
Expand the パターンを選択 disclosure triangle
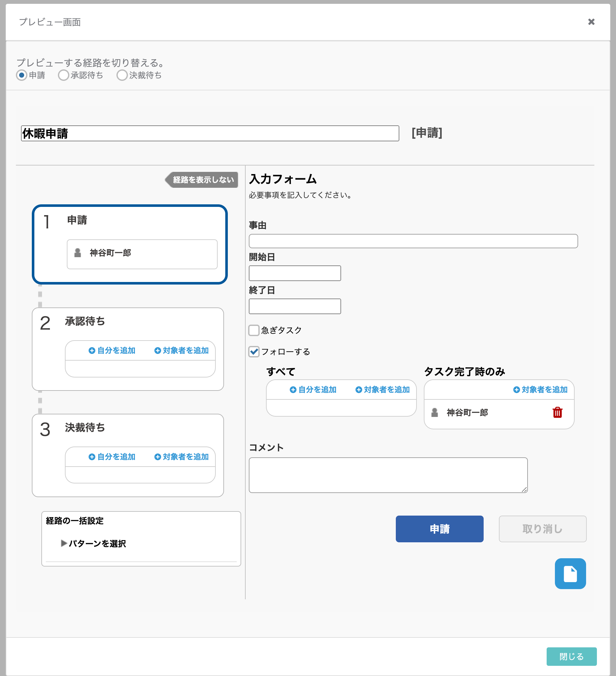64,543
